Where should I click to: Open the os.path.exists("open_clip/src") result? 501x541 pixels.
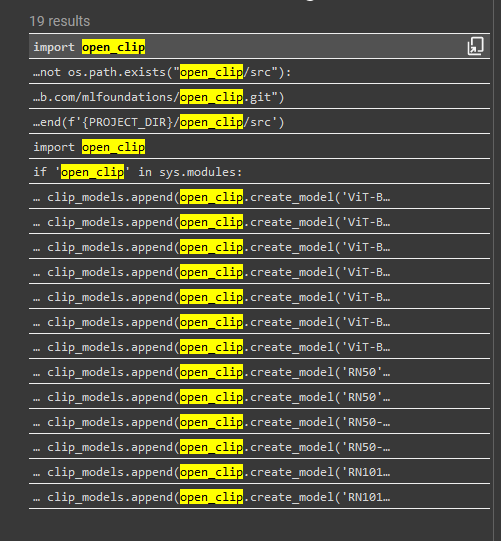259,72
